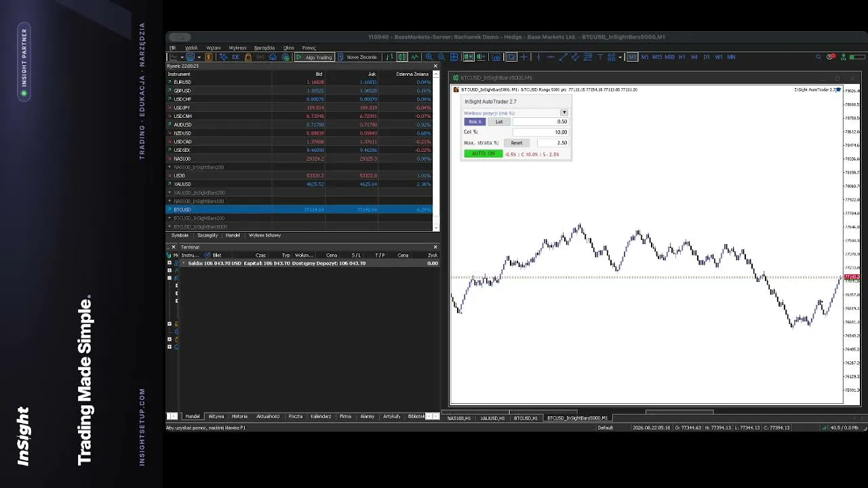This screenshot has width=868, height=488.
Task: Tile chart windows with grid icon
Action: click(454, 57)
